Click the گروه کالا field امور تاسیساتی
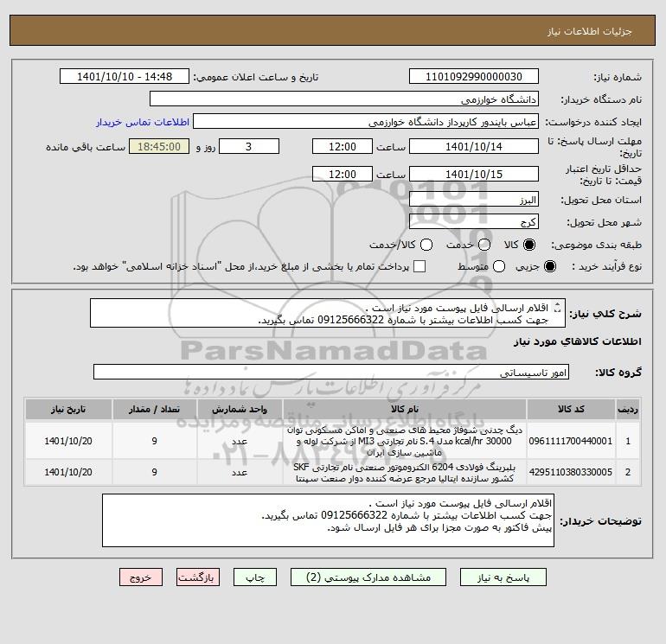 pyautogui.click(x=331, y=373)
